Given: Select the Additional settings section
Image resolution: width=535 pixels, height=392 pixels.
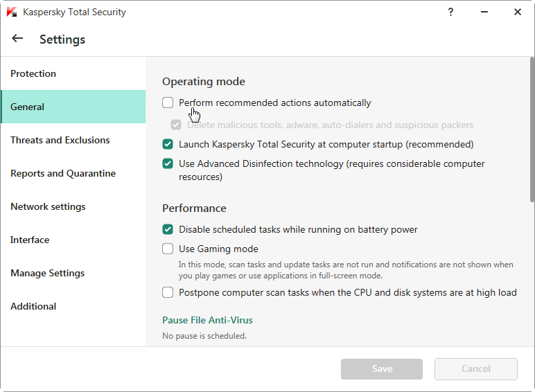Looking at the screenshot, I should point(33,307).
